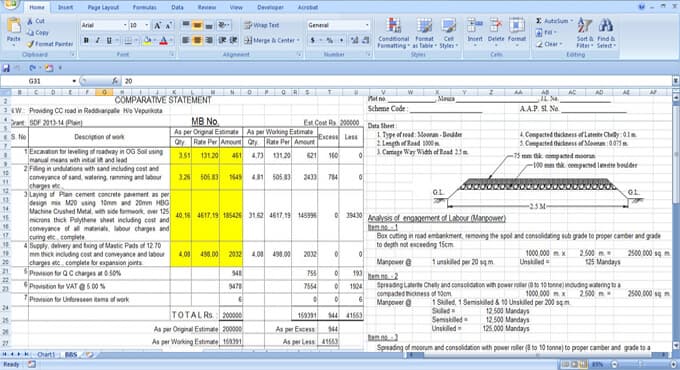Viewport: 680px width, 370px height.
Task: Open the Data tab
Action: 177,7
